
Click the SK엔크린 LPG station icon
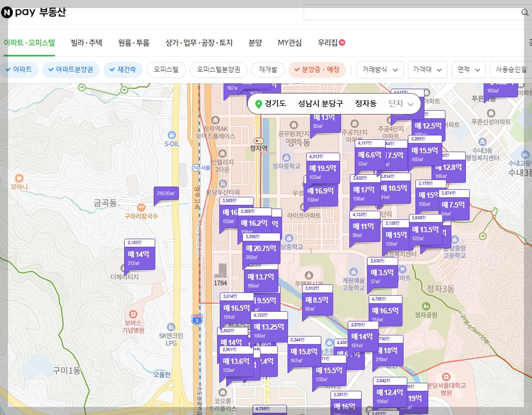click(x=171, y=327)
